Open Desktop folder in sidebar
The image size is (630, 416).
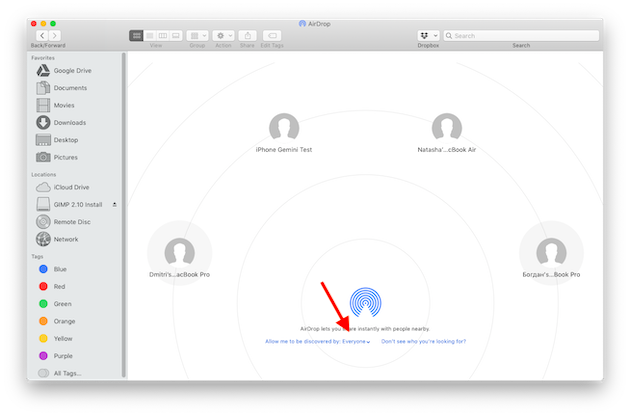coord(57,140)
